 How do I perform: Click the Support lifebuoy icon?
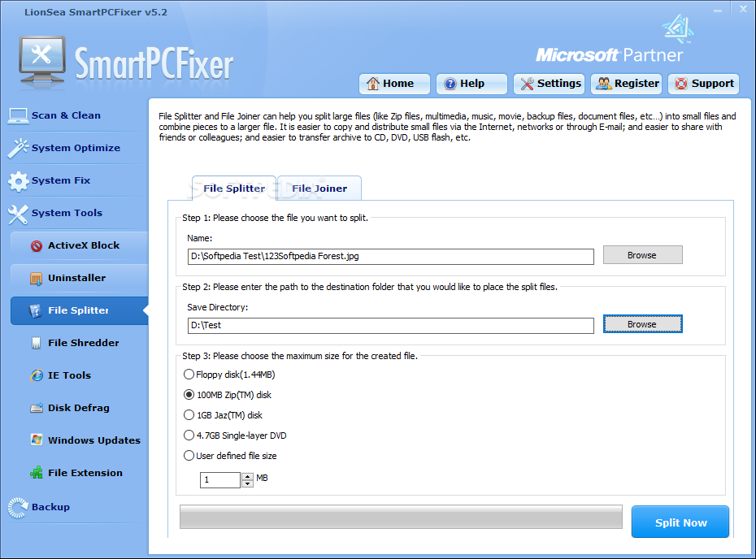[681, 84]
